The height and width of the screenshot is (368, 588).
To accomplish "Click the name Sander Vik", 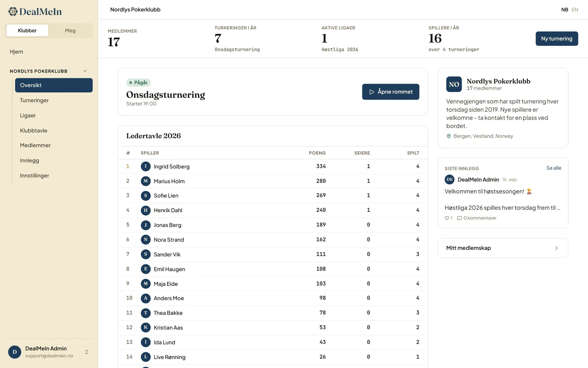I will [167, 254].
